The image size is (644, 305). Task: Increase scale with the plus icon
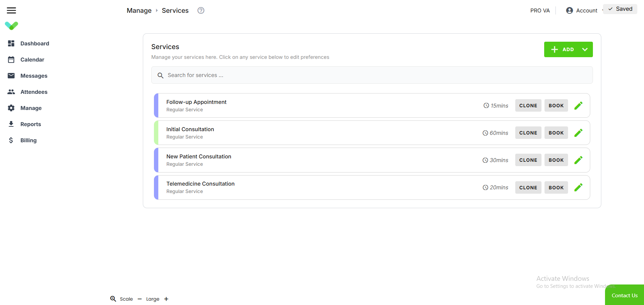click(x=166, y=299)
